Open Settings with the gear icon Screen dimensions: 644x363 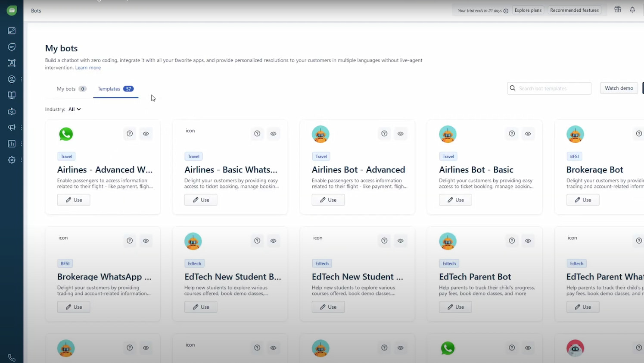pos(12,160)
